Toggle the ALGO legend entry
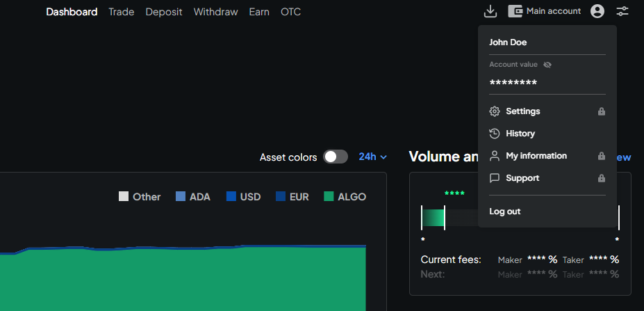The image size is (644, 311). (x=345, y=197)
